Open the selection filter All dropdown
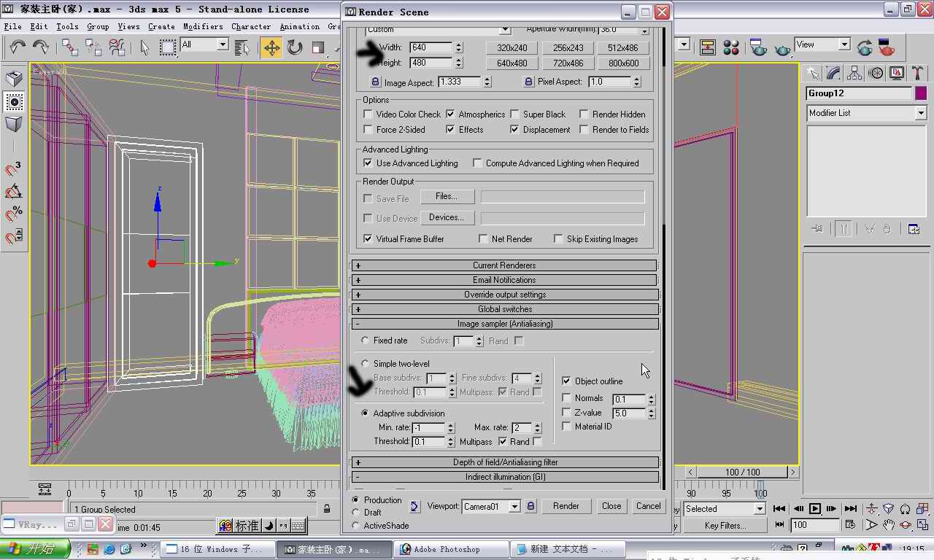The width and height of the screenshot is (934, 560). [222, 44]
